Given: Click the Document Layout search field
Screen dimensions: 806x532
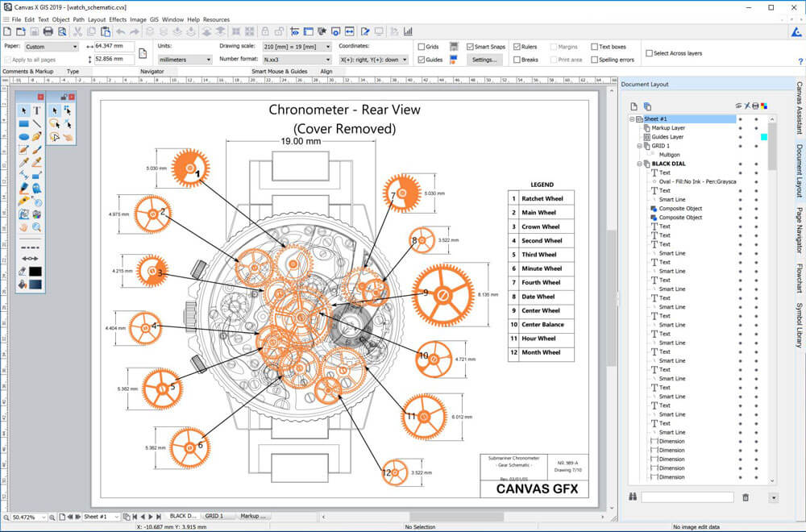Looking at the screenshot, I should tap(687, 497).
